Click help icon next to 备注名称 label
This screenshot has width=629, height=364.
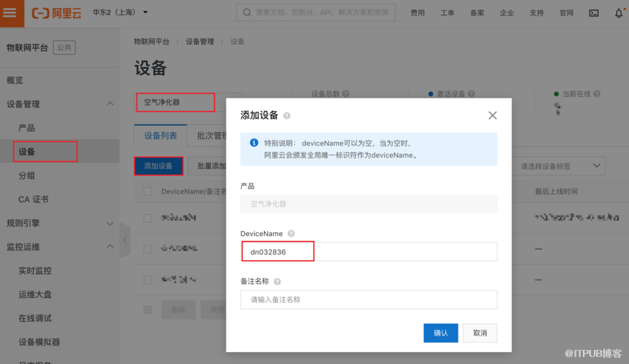coord(277,282)
